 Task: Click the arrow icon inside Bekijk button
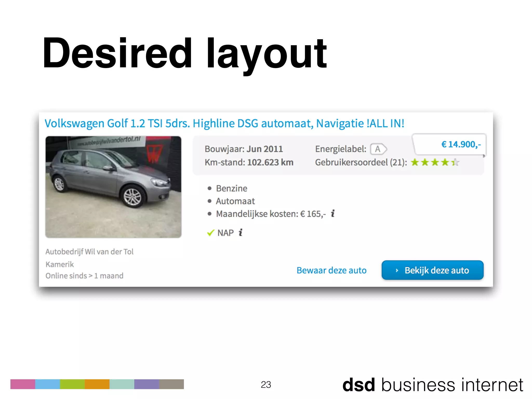397,270
